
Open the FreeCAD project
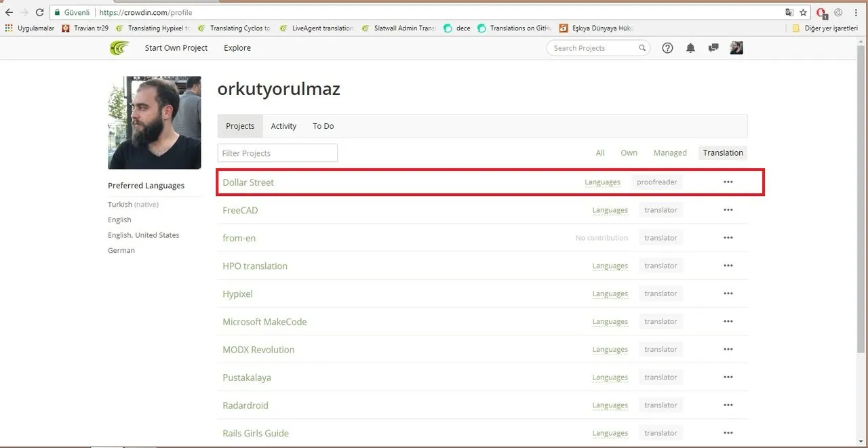coord(240,210)
